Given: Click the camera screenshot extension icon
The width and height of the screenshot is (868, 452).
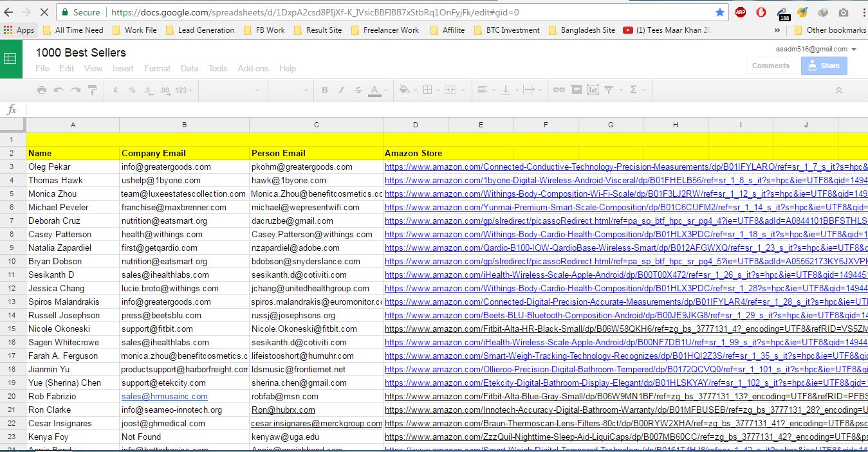Looking at the screenshot, I should click(x=844, y=12).
